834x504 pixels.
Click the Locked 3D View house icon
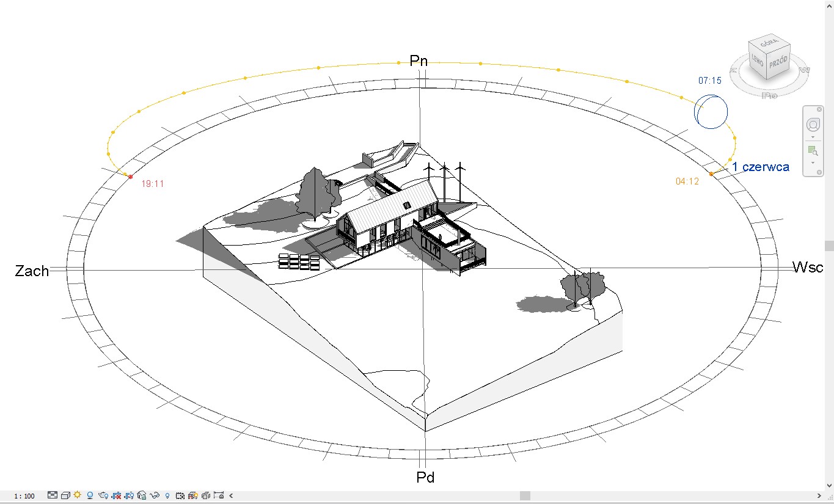[x=142, y=495]
